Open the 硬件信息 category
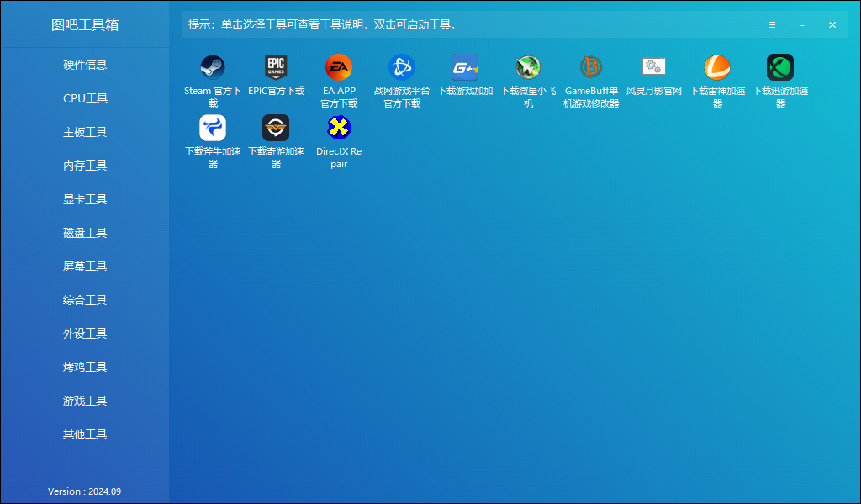Image resolution: width=861 pixels, height=504 pixels. (85, 65)
